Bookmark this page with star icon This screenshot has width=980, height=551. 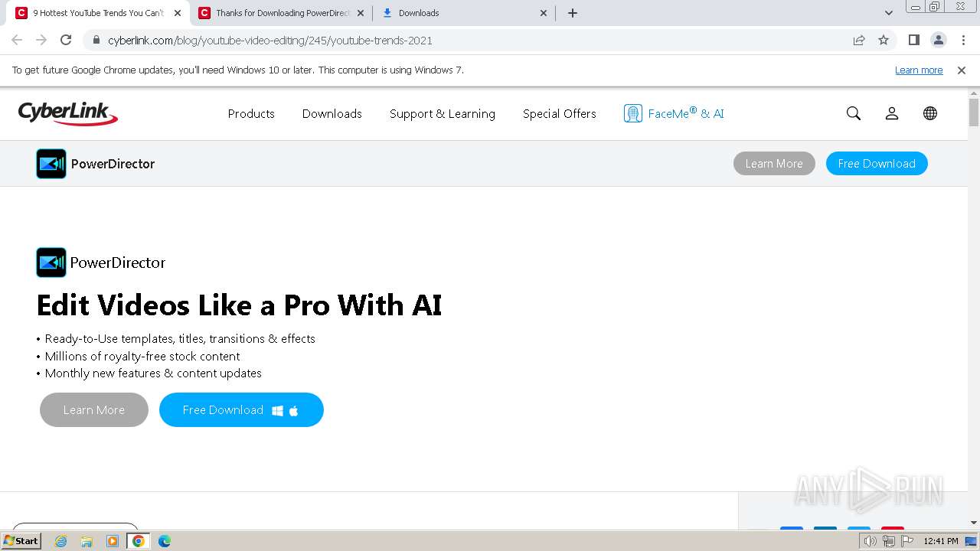(884, 40)
